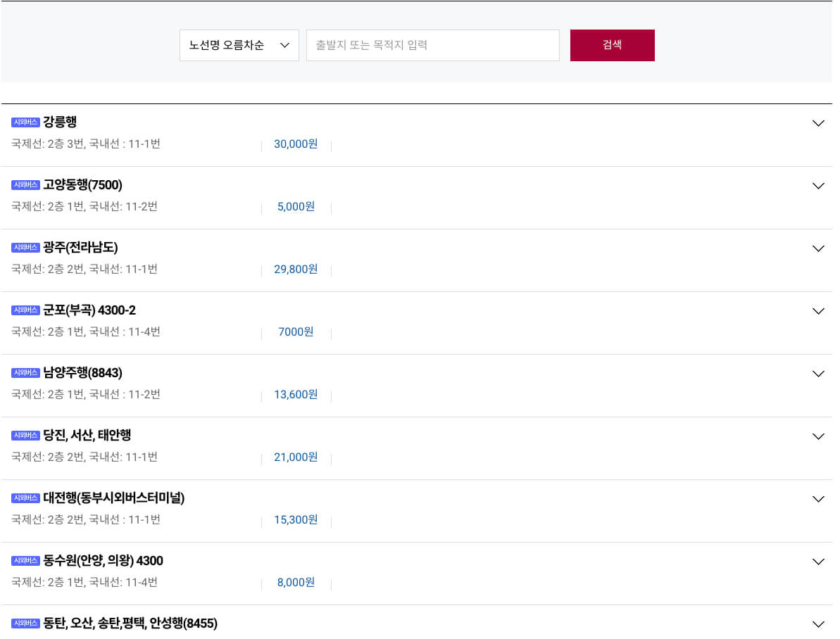Select the 고양동행(7500) route title
840x639 pixels.
83,186
